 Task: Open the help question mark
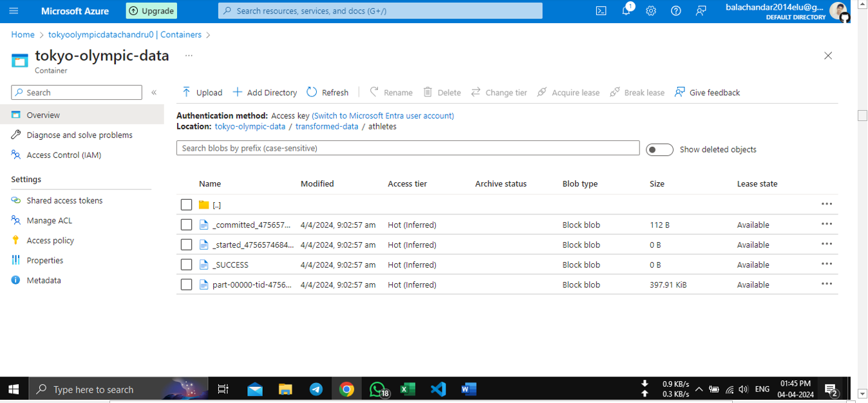pos(675,11)
